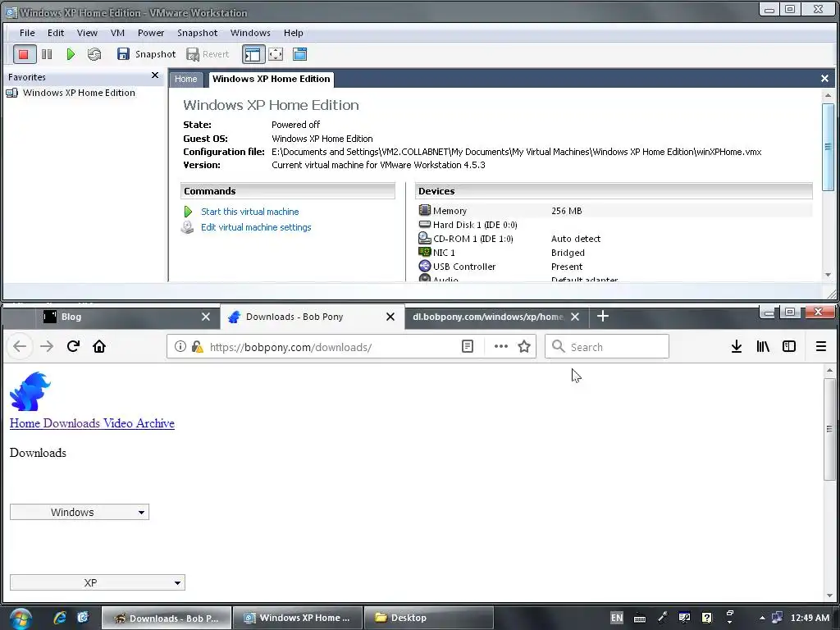This screenshot has height=630, width=840.
Task: Click the Reset toolbar icon in VMware
Action: click(x=94, y=54)
